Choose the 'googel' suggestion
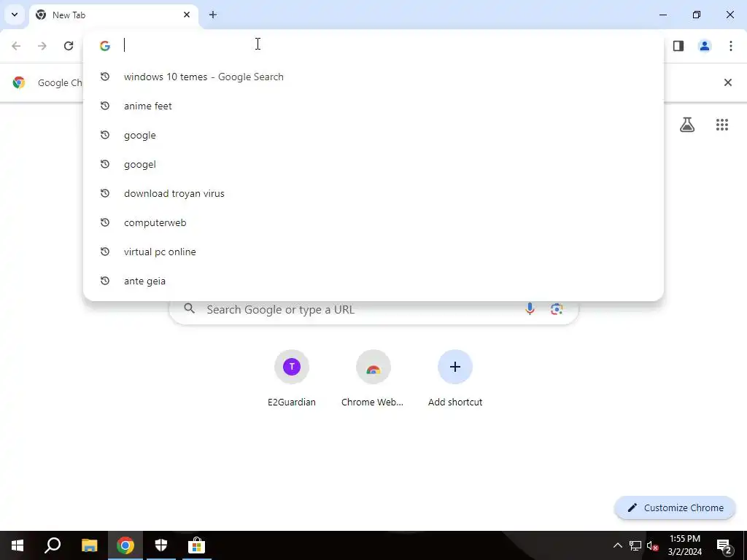The width and height of the screenshot is (747, 560). click(x=373, y=164)
